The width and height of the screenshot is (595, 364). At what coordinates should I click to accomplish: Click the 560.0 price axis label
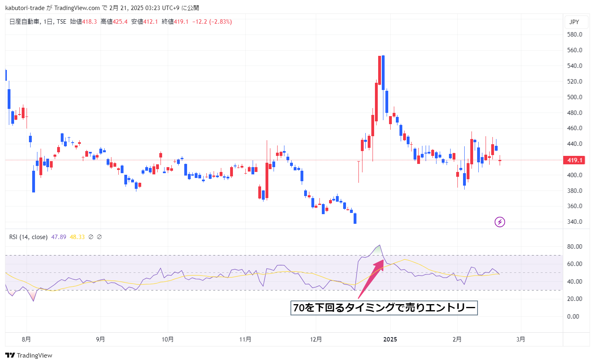pos(574,50)
